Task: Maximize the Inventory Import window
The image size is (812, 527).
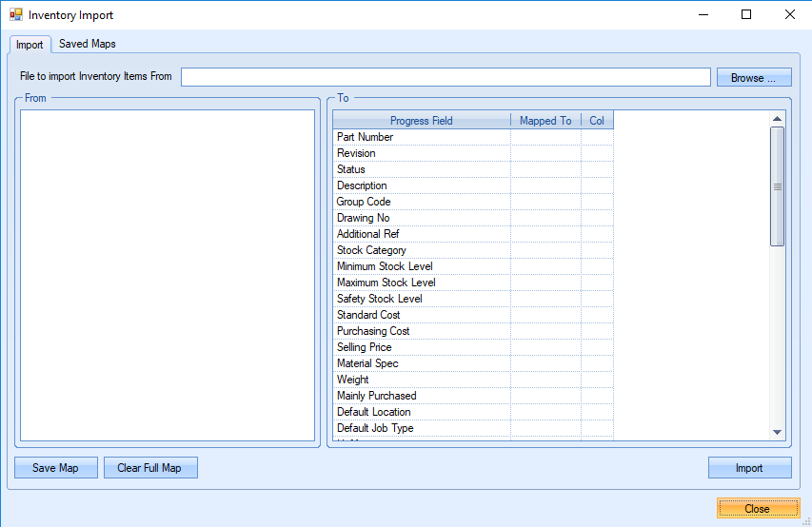Action: pyautogui.click(x=746, y=14)
